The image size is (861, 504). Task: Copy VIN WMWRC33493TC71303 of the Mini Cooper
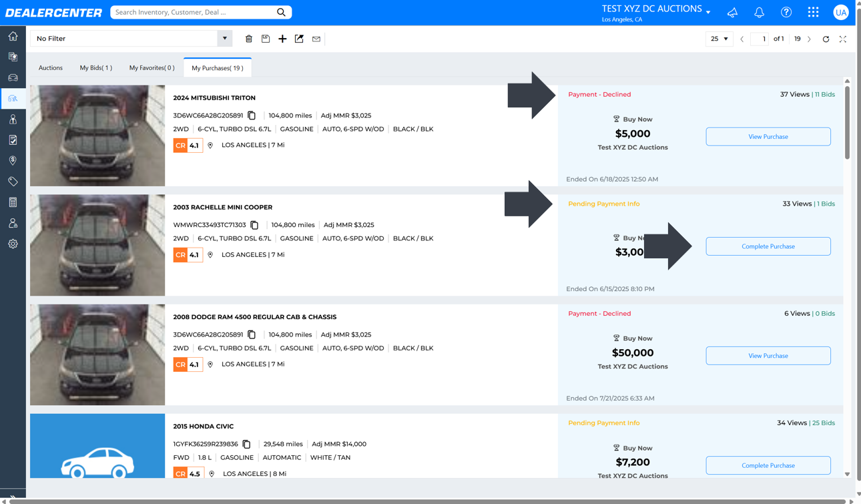pos(254,225)
